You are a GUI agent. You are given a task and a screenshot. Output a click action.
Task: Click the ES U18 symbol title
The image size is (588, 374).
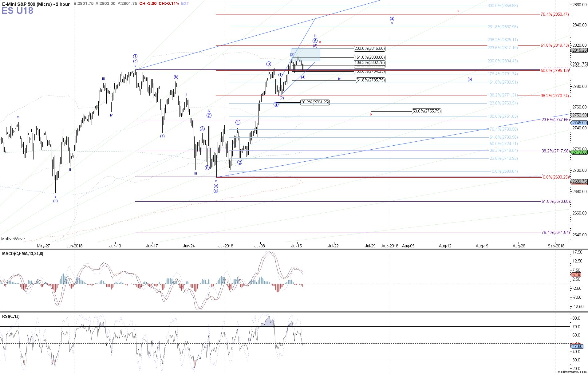(18, 11)
